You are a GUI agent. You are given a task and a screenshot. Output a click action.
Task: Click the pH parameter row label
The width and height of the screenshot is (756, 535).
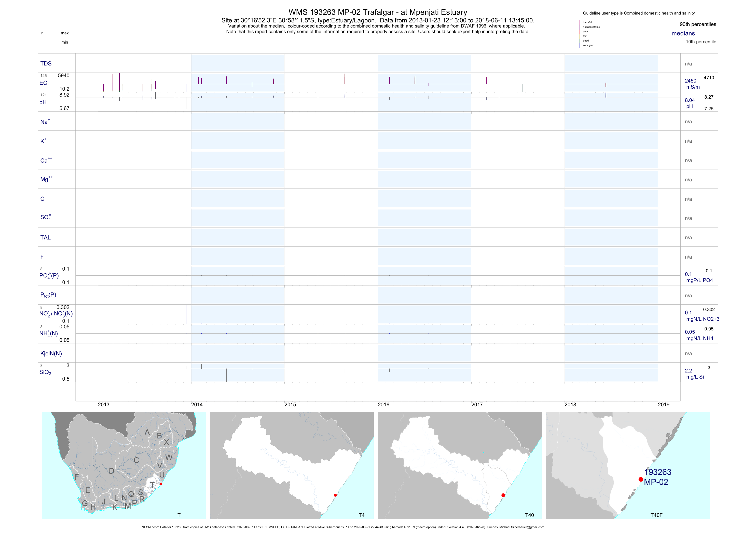click(43, 102)
